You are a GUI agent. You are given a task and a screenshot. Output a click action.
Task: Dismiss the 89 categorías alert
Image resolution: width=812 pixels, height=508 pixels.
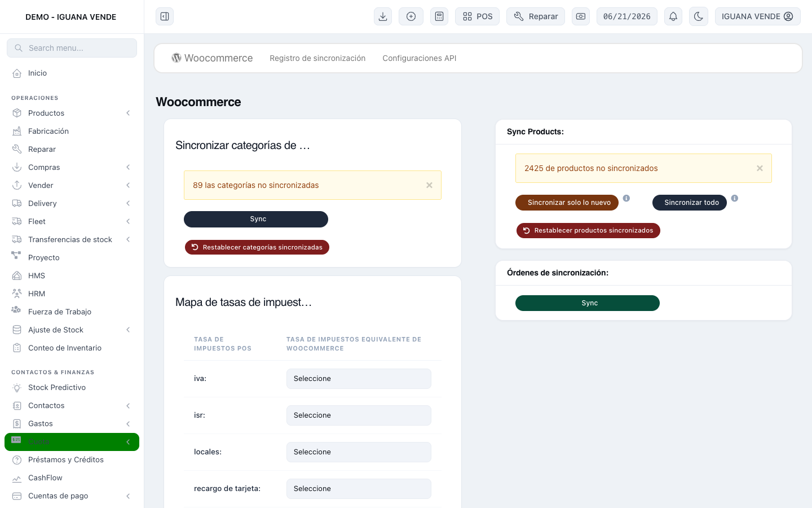point(429,185)
